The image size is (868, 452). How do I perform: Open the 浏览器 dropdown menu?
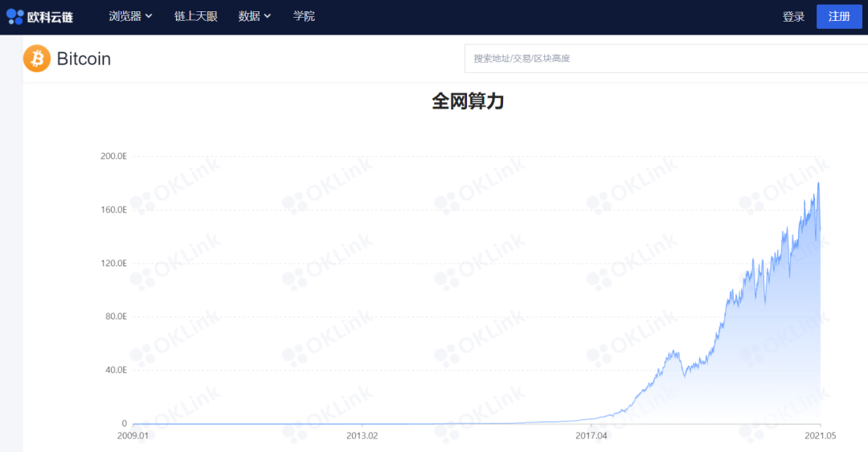130,17
